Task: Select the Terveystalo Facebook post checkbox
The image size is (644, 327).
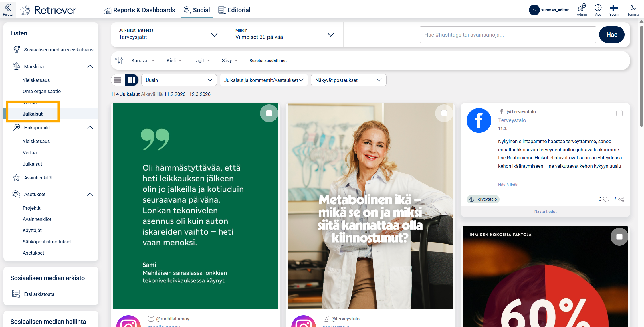Action: pyautogui.click(x=619, y=113)
